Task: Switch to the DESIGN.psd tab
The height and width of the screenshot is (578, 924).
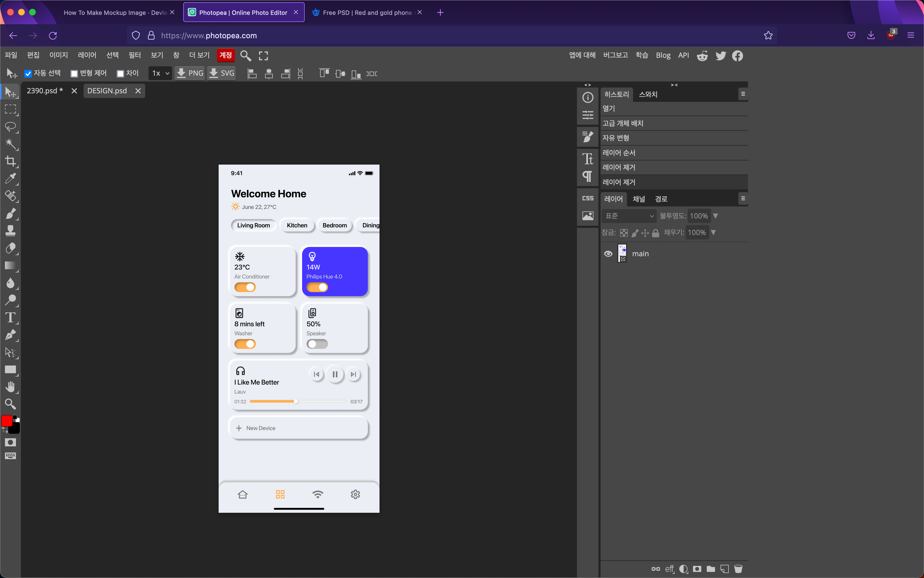Action: point(107,91)
